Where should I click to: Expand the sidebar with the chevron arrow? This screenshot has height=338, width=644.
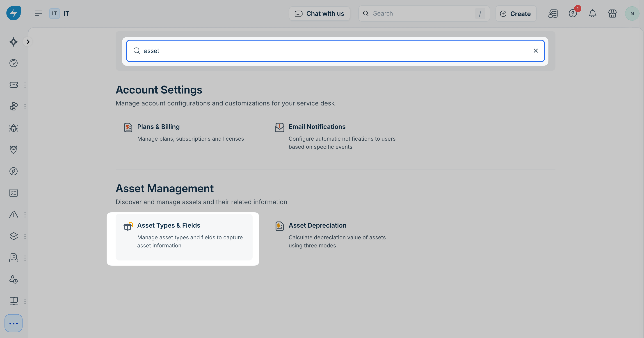click(28, 41)
